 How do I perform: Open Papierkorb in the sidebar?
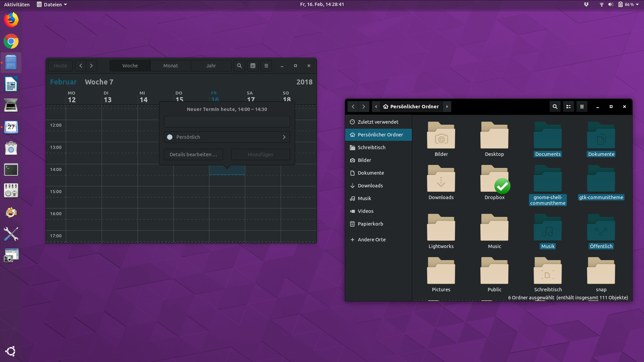(x=370, y=224)
